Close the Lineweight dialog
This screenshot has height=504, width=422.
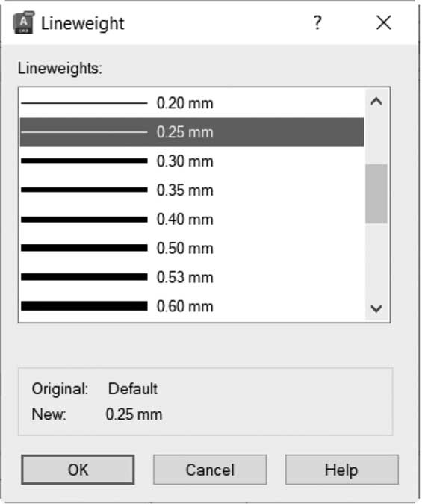(384, 23)
